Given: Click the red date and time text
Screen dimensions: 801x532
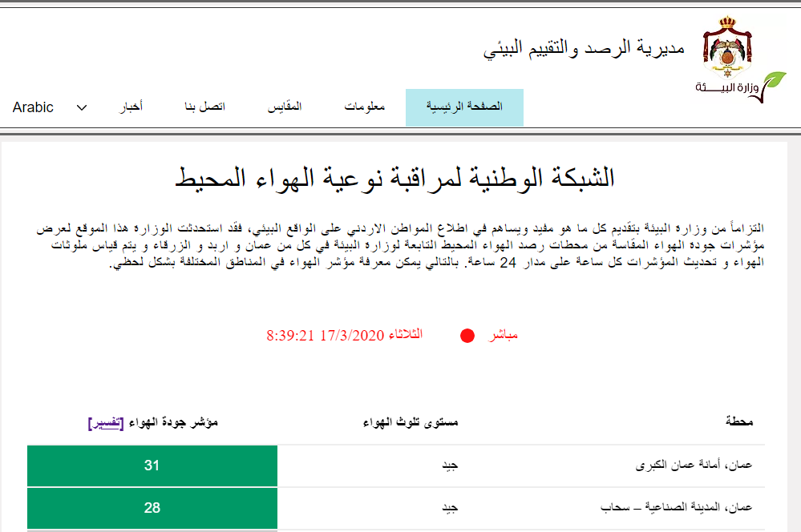Looking at the screenshot, I should (x=344, y=336).
